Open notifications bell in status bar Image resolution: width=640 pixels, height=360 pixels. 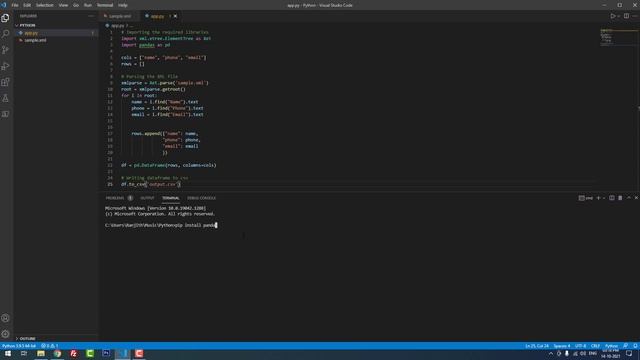[x=635, y=346]
